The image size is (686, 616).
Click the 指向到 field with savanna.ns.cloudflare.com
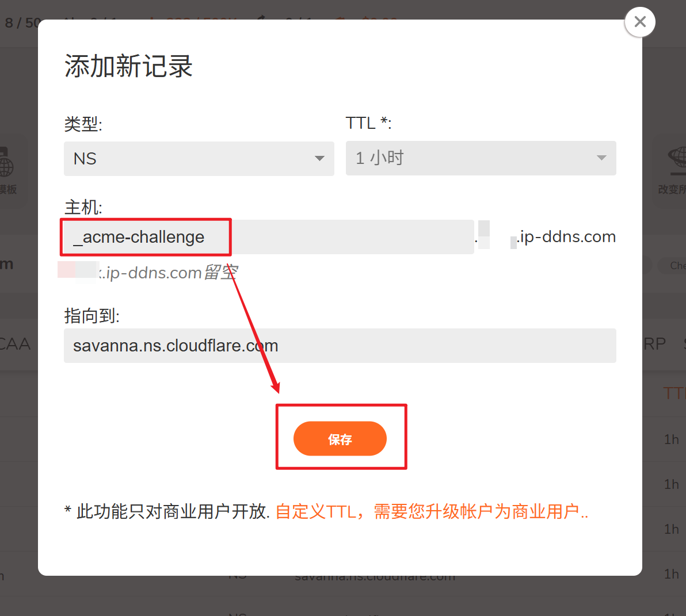click(x=340, y=345)
